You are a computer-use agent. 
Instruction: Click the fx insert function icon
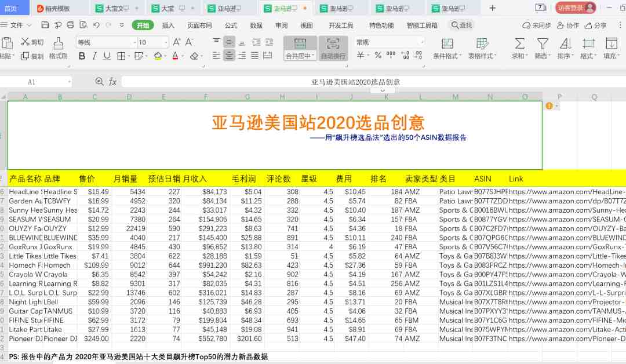click(112, 82)
